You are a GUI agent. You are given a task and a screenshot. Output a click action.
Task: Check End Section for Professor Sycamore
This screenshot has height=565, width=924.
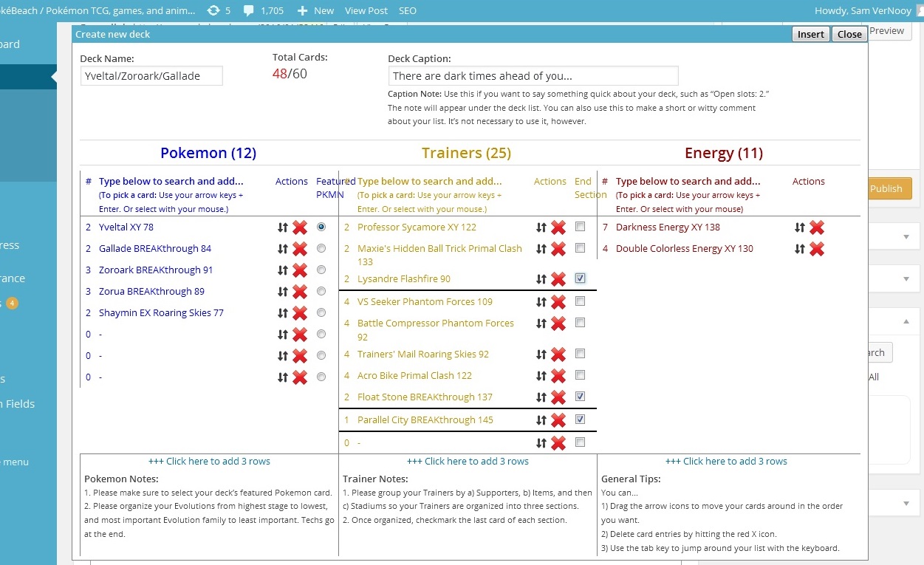[x=580, y=227]
